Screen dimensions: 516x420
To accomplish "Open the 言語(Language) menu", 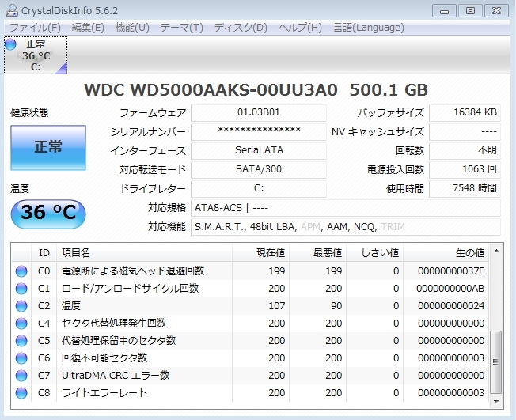I will pos(369,28).
